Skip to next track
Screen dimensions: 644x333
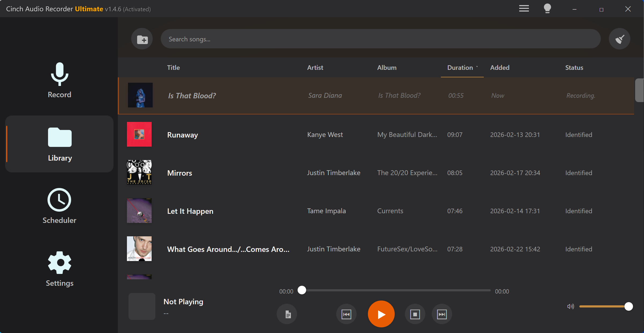[442, 314]
